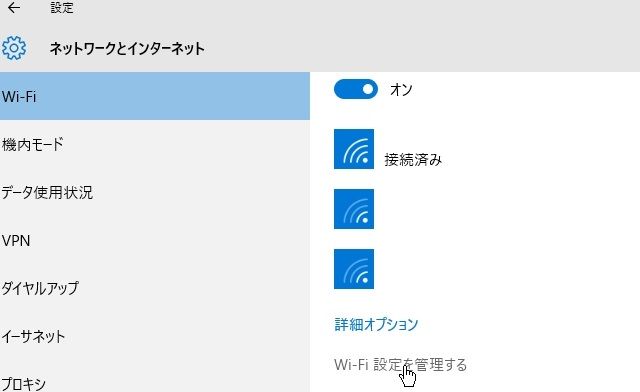Open the プロキシ settings section
Screen dimensions: 640x392
tap(155, 380)
